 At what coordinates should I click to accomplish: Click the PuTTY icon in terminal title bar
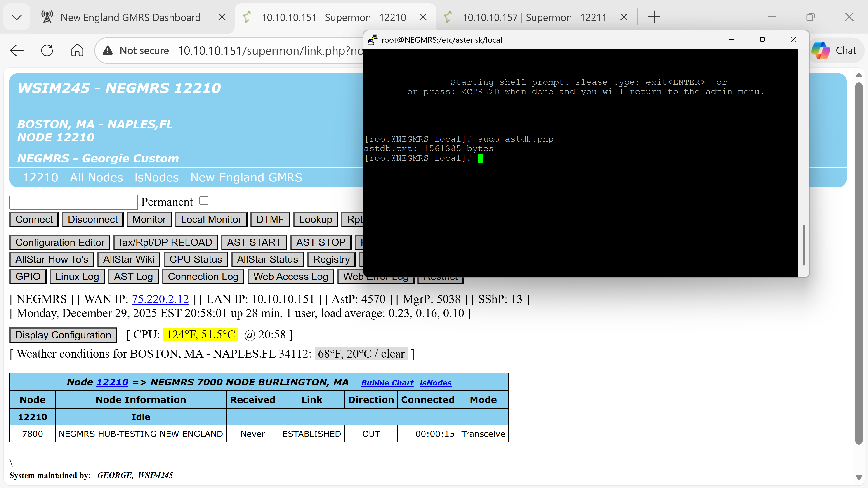coord(373,39)
